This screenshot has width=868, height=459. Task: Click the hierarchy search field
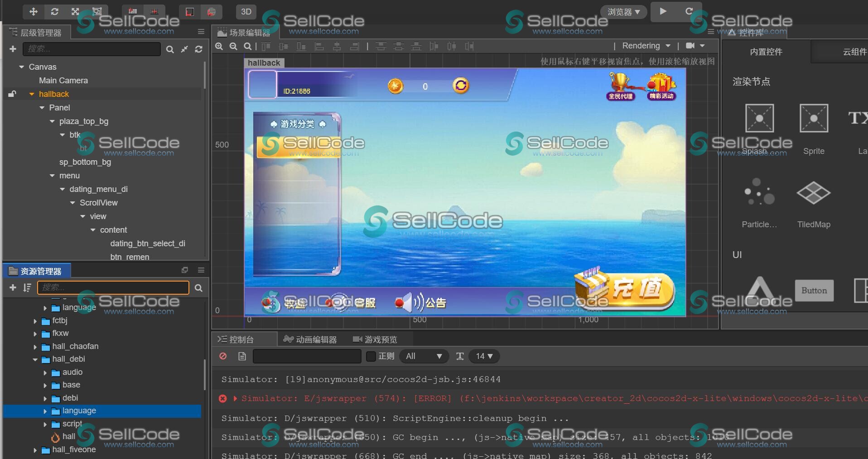92,49
